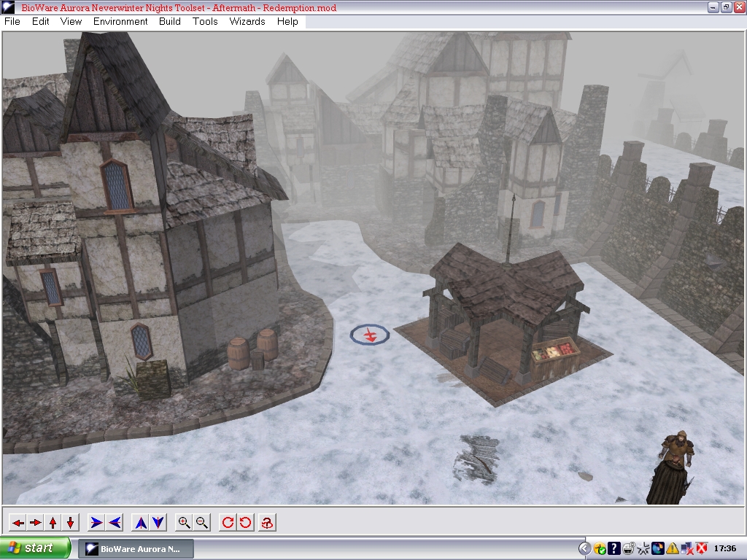Zoom in with the plus magnifier

coord(185,522)
